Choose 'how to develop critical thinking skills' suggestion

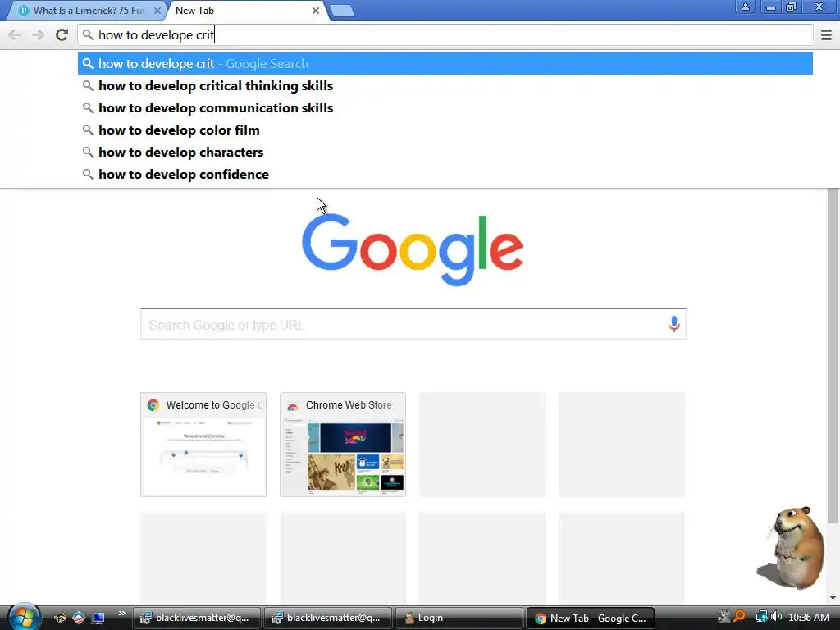pyautogui.click(x=445, y=85)
